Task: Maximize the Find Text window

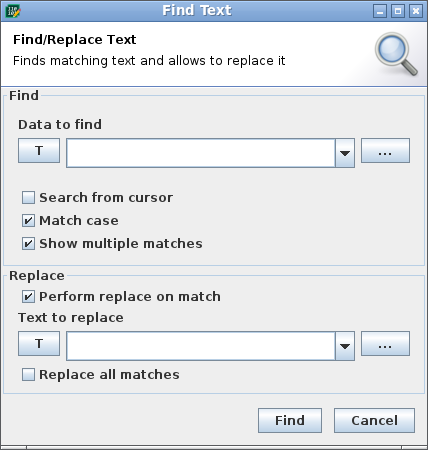Action: click(x=398, y=11)
